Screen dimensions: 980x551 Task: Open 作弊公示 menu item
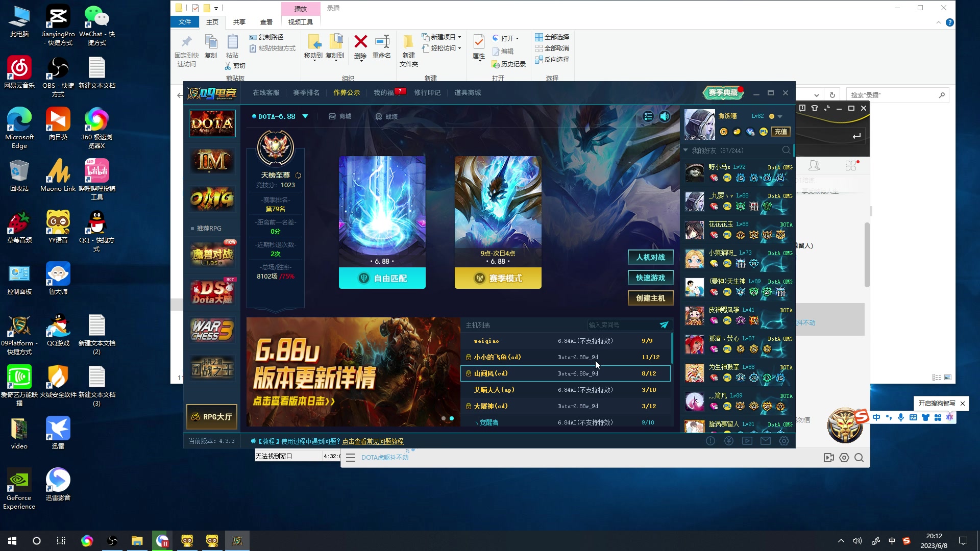(347, 93)
